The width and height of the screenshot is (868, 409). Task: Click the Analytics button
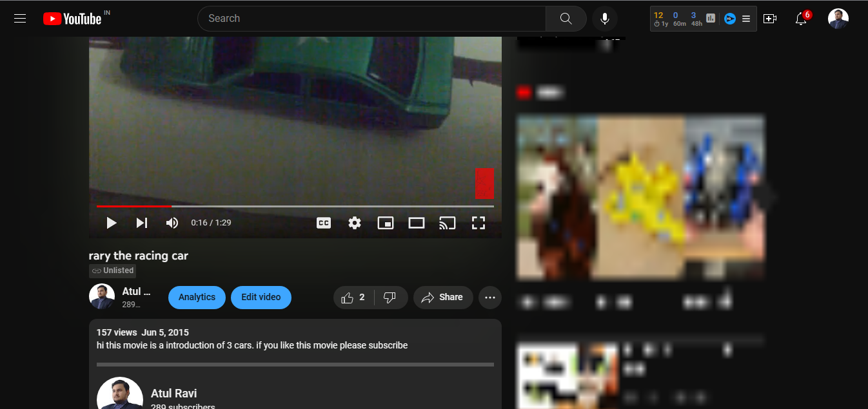[197, 298]
